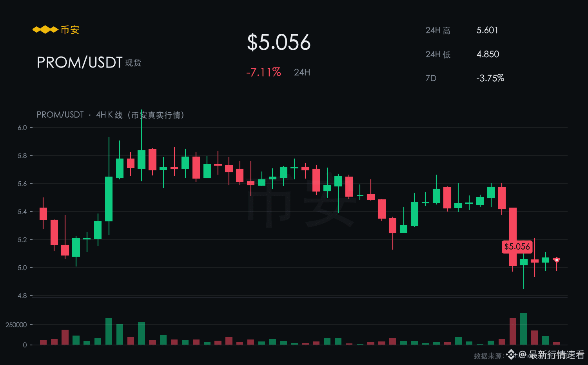Click the 最新行情速看 watermark text
Screen dimensions: 588x365
[x=557, y=355]
